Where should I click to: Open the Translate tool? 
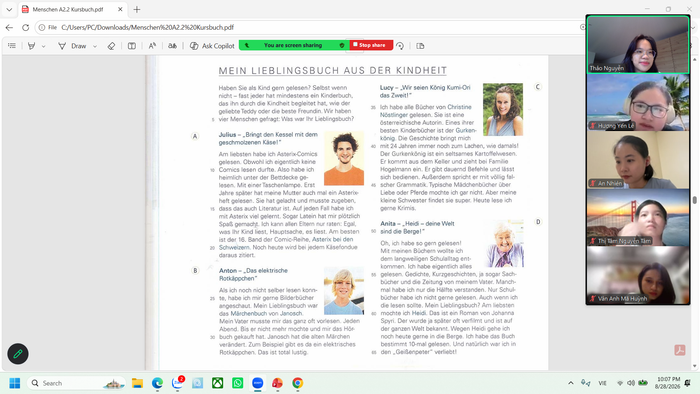172,46
